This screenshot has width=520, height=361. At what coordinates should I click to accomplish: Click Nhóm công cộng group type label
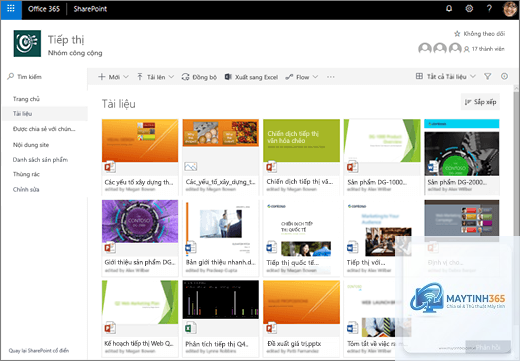tap(75, 53)
